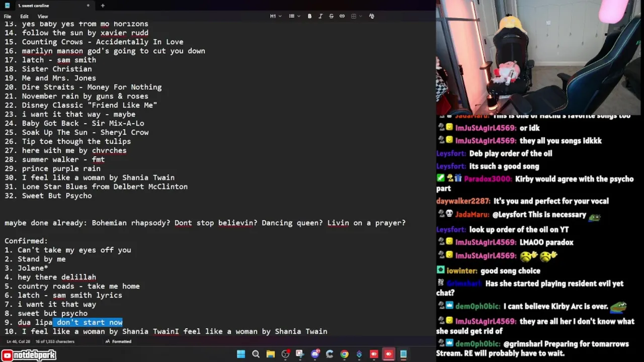Image resolution: width=644 pixels, height=362 pixels.
Task: Add a new Notepad tab
Action: [x=103, y=6]
